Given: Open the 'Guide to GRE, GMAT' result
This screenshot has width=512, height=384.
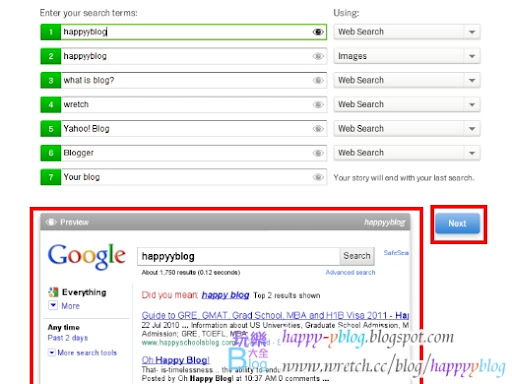Looking at the screenshot, I should [x=275, y=315].
